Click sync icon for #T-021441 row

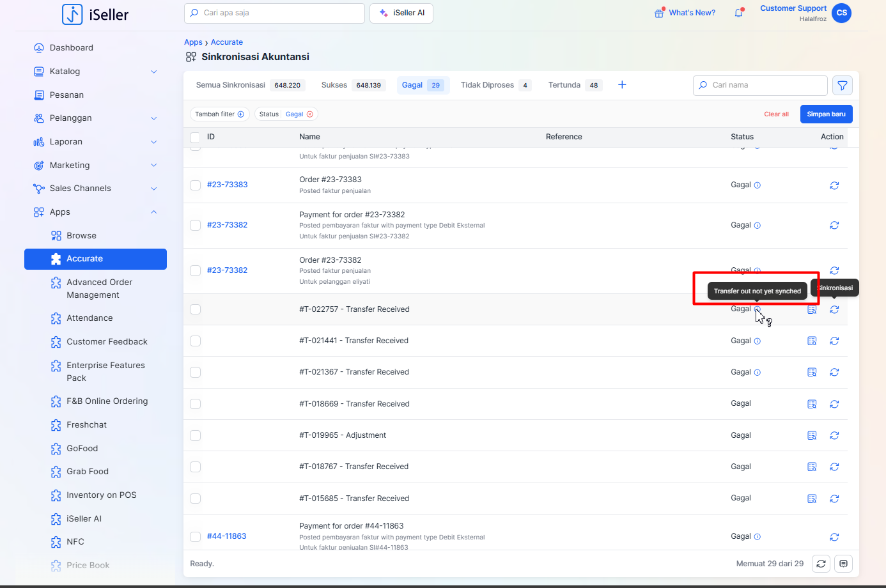coord(834,341)
